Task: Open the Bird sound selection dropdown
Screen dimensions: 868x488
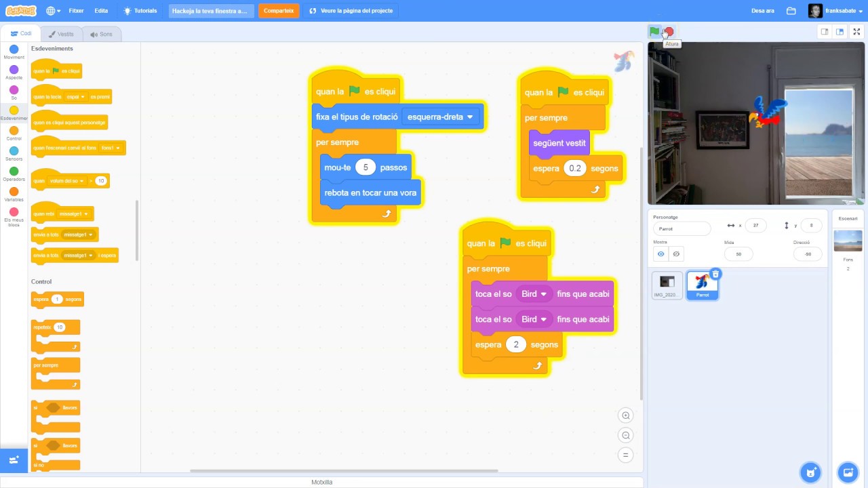Action: coord(534,293)
